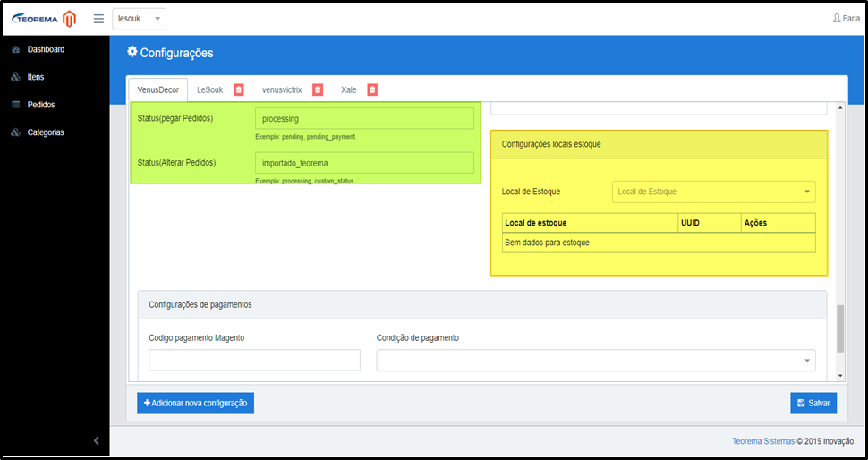
Task: Click the Configurações gear icon
Action: [x=132, y=52]
